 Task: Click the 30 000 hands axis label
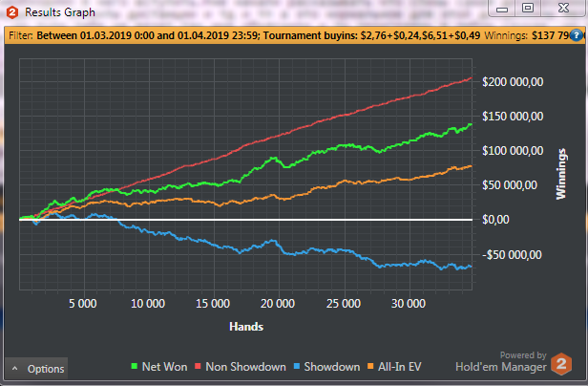coord(409,304)
